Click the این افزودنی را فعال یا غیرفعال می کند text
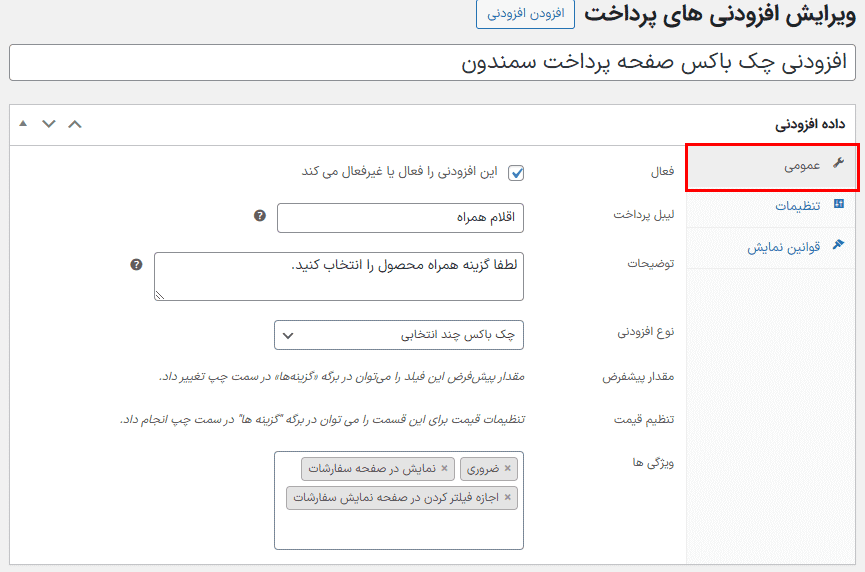 (x=399, y=172)
